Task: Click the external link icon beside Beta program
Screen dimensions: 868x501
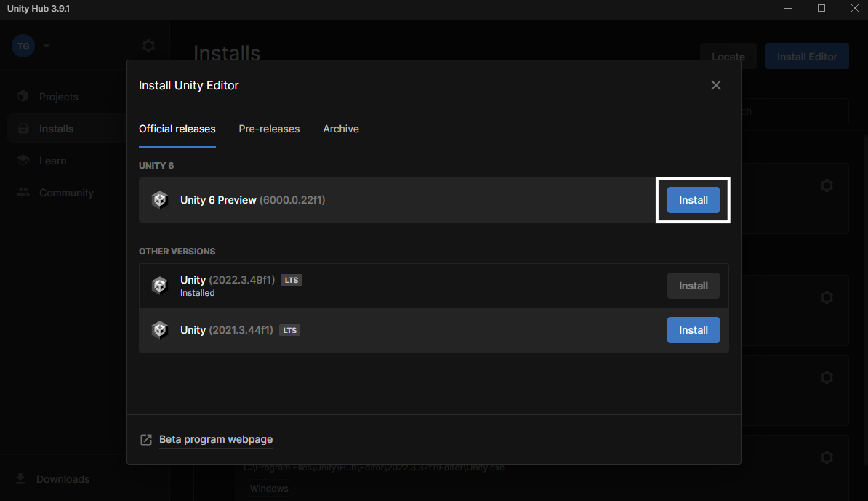Action: (146, 440)
